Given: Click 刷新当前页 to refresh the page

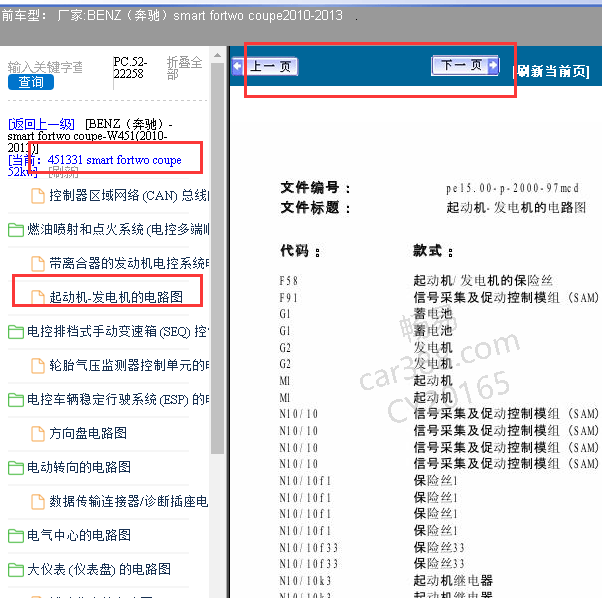Looking at the screenshot, I should point(553,71).
